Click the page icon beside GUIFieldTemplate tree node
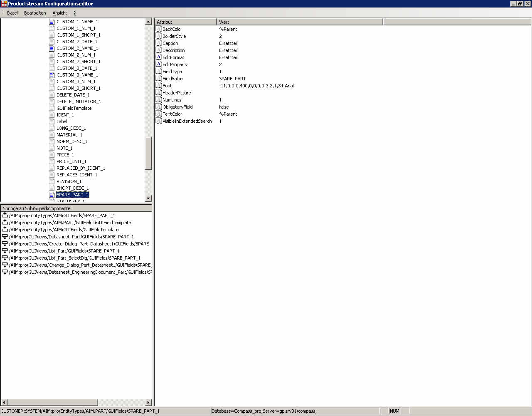The image size is (532, 416). pyautogui.click(x=52, y=108)
